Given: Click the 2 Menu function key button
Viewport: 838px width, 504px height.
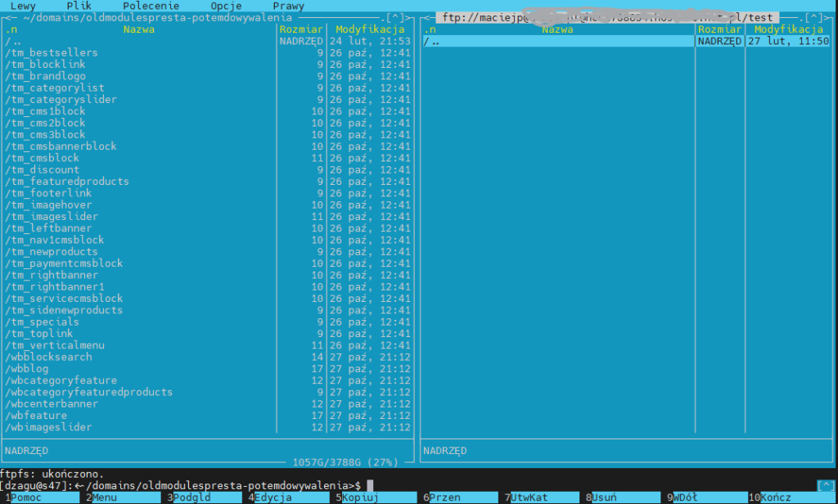Looking at the screenshot, I should click(123, 497).
